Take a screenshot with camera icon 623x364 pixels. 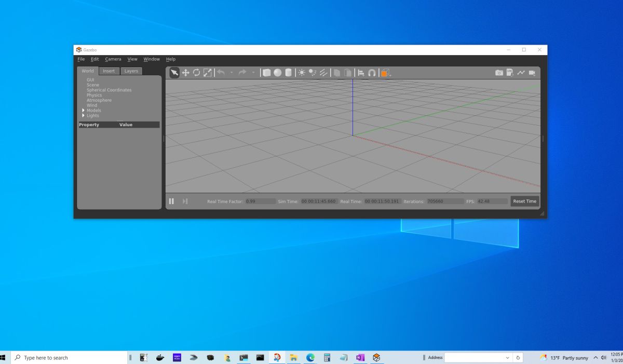click(499, 73)
